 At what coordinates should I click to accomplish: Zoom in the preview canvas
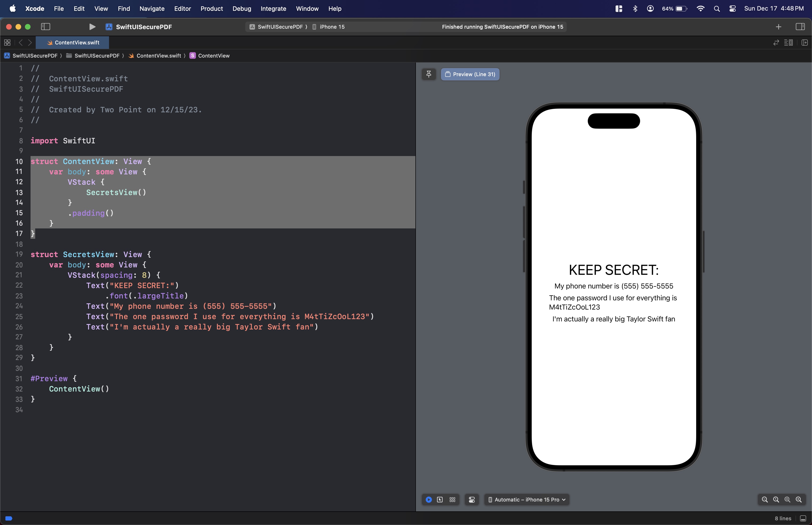tap(799, 499)
